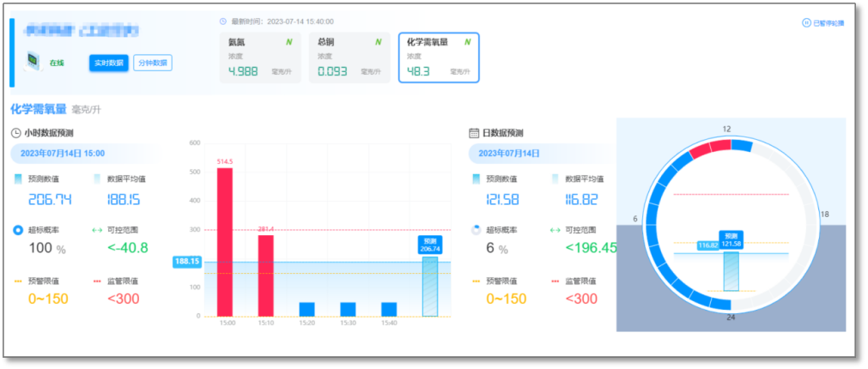868x369 pixels.
Task: Click the daily date label 2023年07月14日
Action: [x=509, y=154]
